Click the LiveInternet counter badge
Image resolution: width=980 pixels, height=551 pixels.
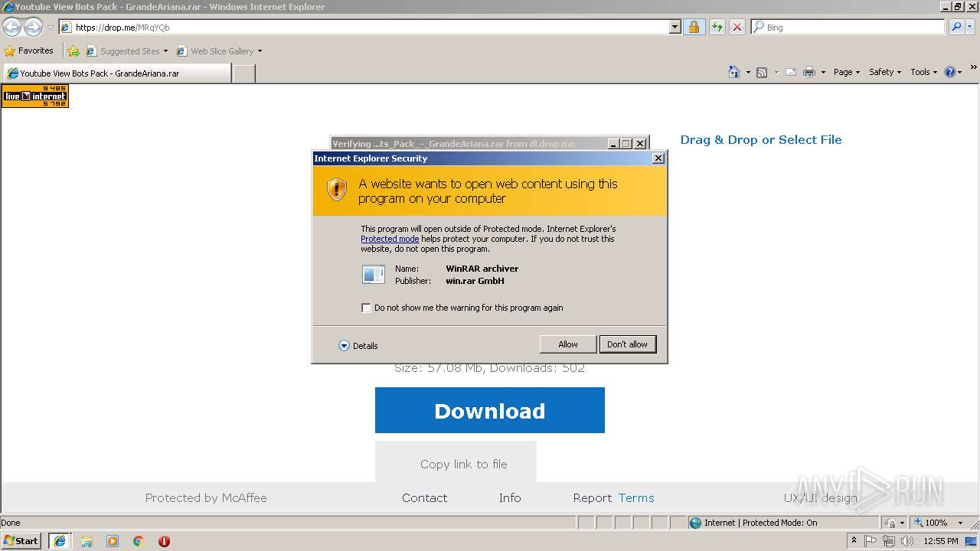tap(35, 96)
